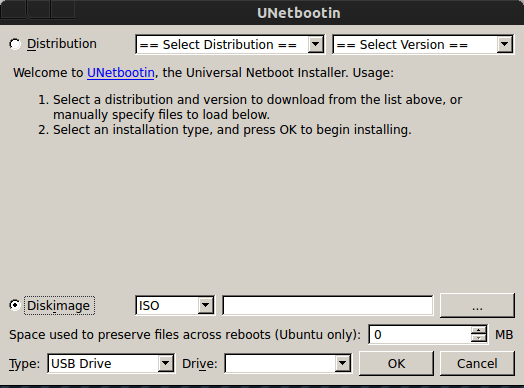The width and height of the screenshot is (524, 388).
Task: Click the disk image file path field
Action: [x=328, y=305]
